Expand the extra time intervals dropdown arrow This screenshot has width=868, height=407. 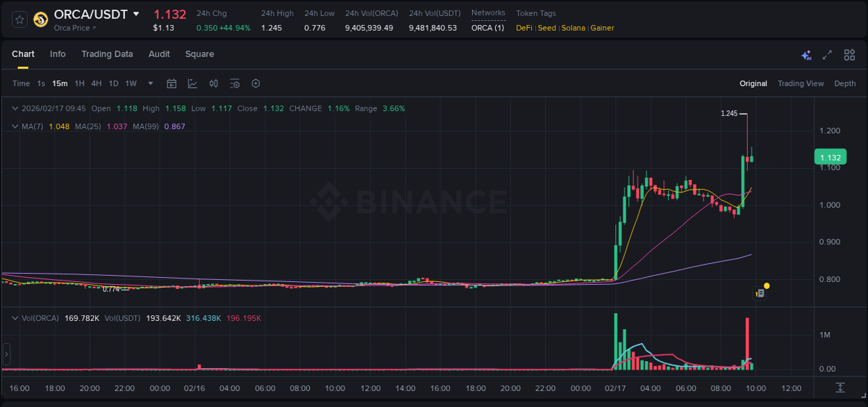click(149, 83)
